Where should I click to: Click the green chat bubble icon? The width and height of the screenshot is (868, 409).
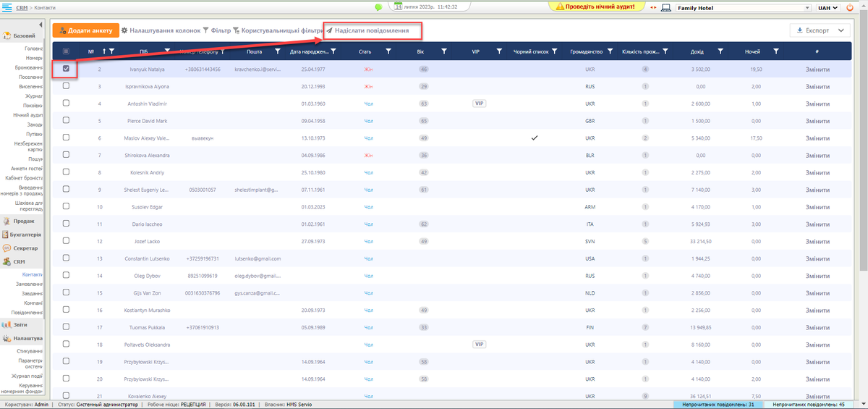pos(378,7)
